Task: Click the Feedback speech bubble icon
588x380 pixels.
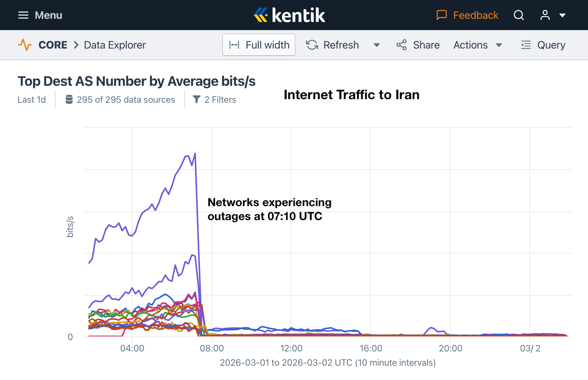Action: click(x=441, y=15)
